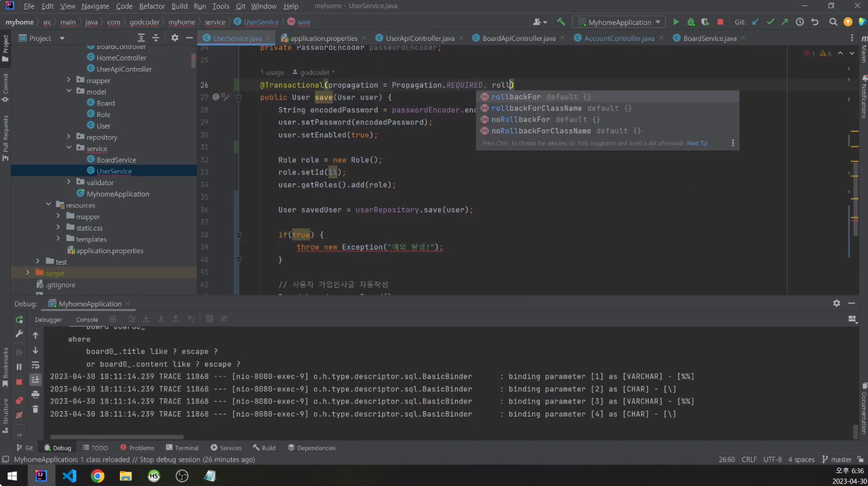Image resolution: width=868 pixels, height=486 pixels.
Task: Click the Next Tip link in completion popup
Action: (697, 144)
